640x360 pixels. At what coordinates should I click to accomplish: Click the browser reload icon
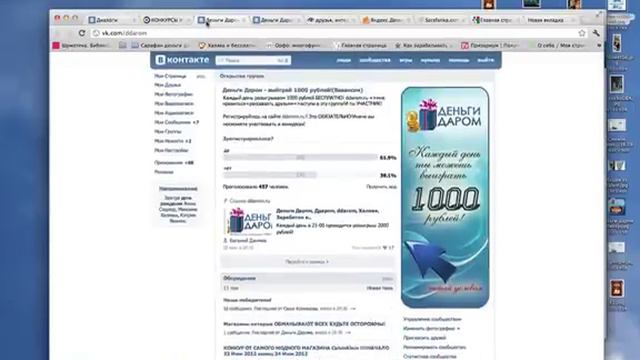82,33
